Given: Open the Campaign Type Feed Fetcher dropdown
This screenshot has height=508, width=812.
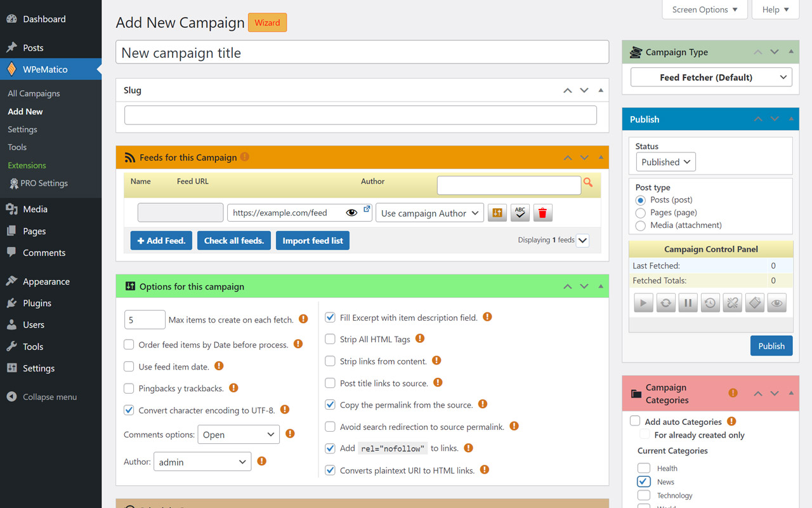Looking at the screenshot, I should tap(711, 77).
